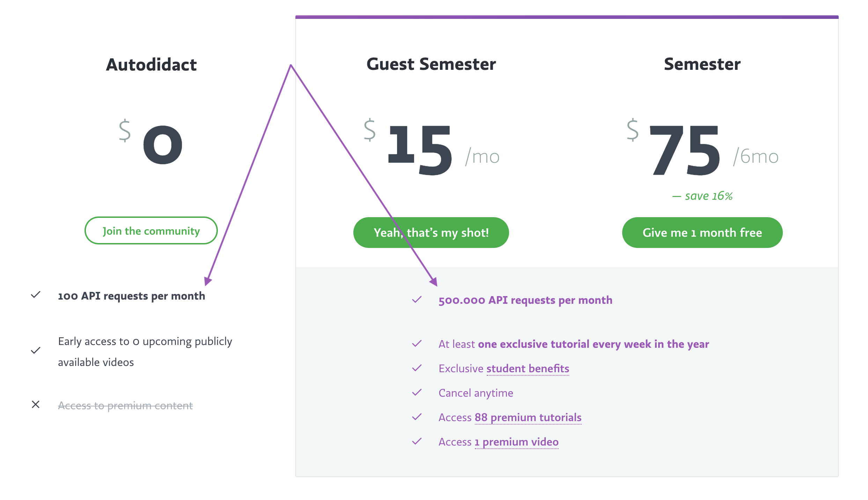
Task: Join the community with the outlined button
Action: tap(151, 230)
